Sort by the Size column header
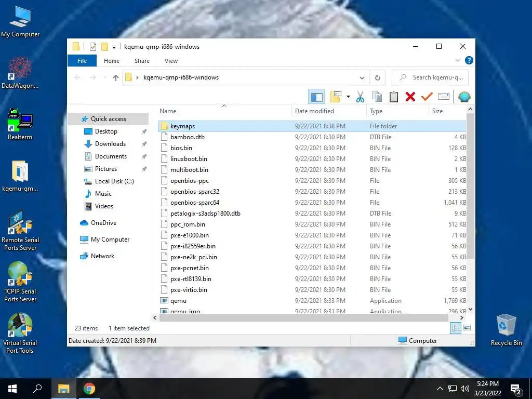The width and height of the screenshot is (532, 399). tap(448, 111)
